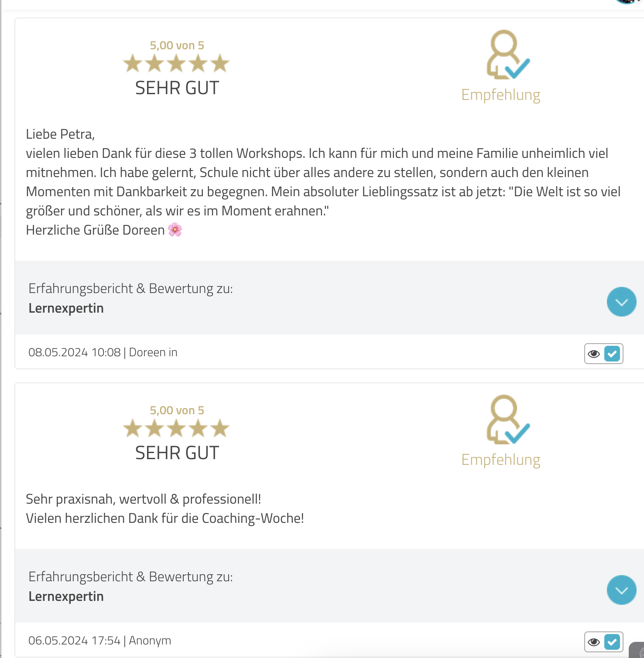This screenshot has height=658, width=644.
Task: Click the Empfehlung label in the first review
Action: (501, 95)
